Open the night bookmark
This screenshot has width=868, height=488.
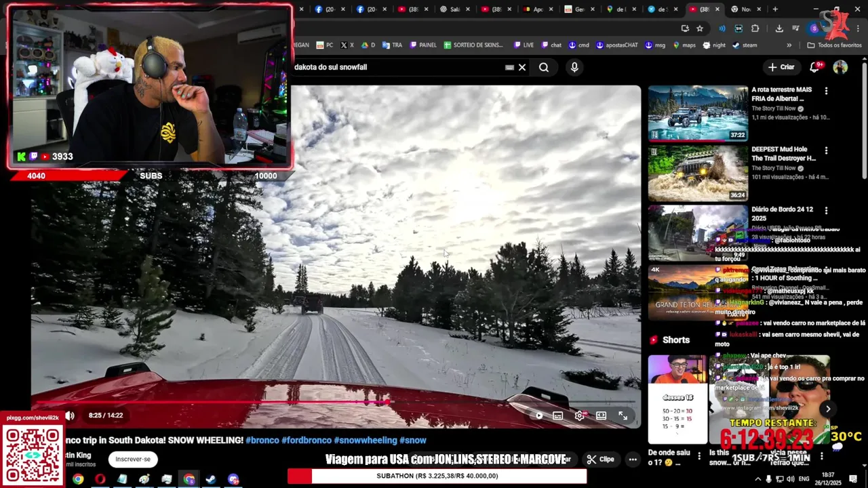(x=714, y=45)
